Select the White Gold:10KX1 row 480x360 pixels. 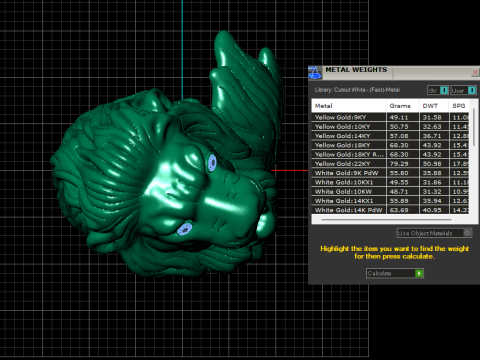pos(391,182)
